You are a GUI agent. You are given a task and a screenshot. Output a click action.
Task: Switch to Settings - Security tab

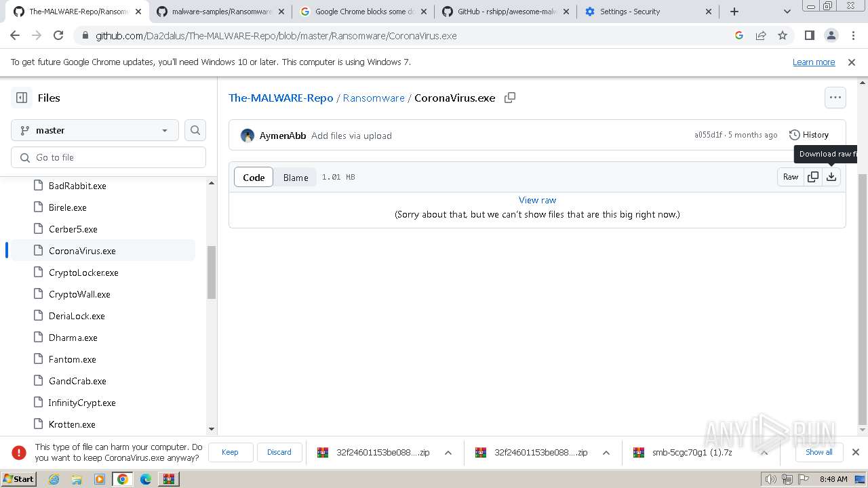click(648, 12)
